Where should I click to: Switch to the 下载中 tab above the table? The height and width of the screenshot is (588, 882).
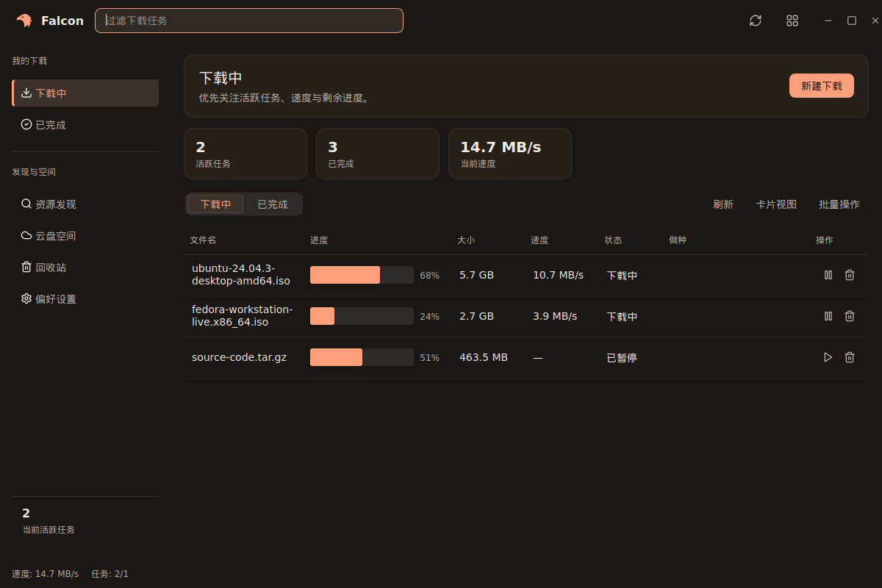(x=215, y=204)
